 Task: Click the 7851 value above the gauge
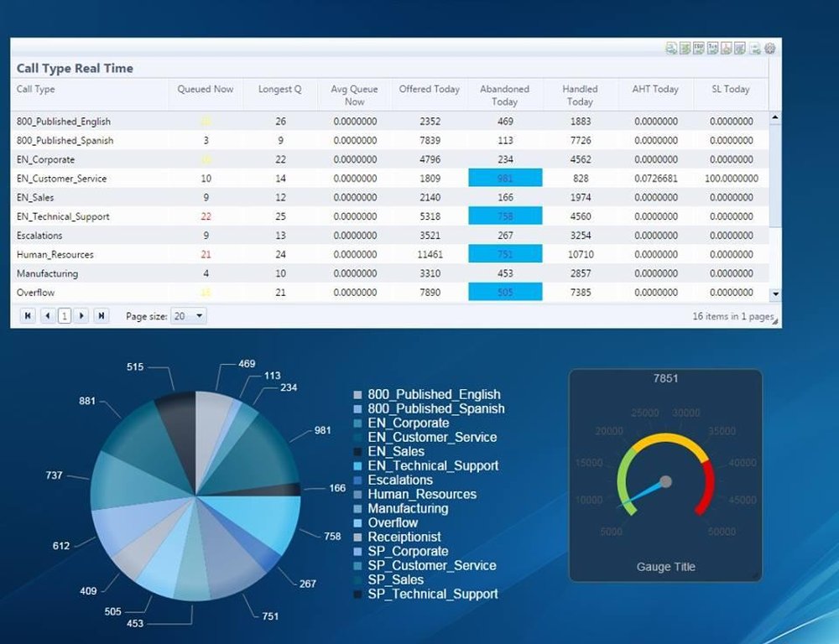(665, 379)
